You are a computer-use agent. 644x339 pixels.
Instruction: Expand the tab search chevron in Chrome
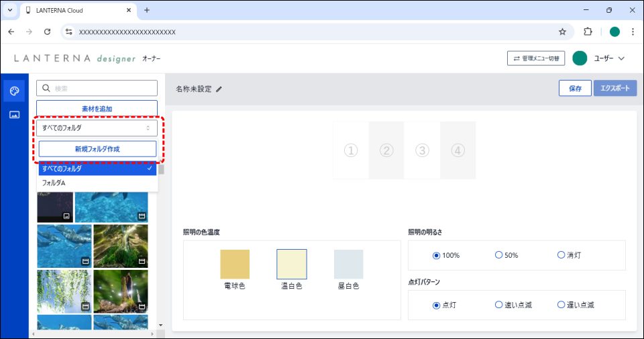tap(10, 10)
